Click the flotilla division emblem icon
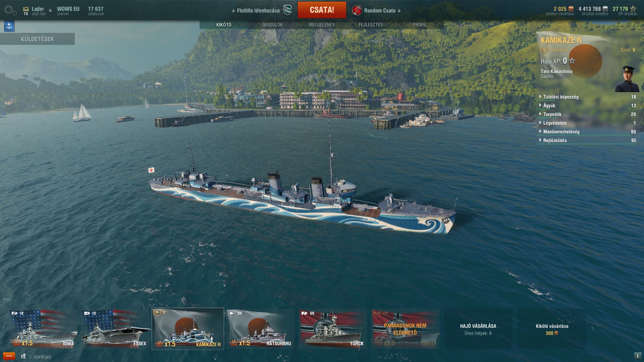The height and width of the screenshot is (362, 644). coord(287,10)
